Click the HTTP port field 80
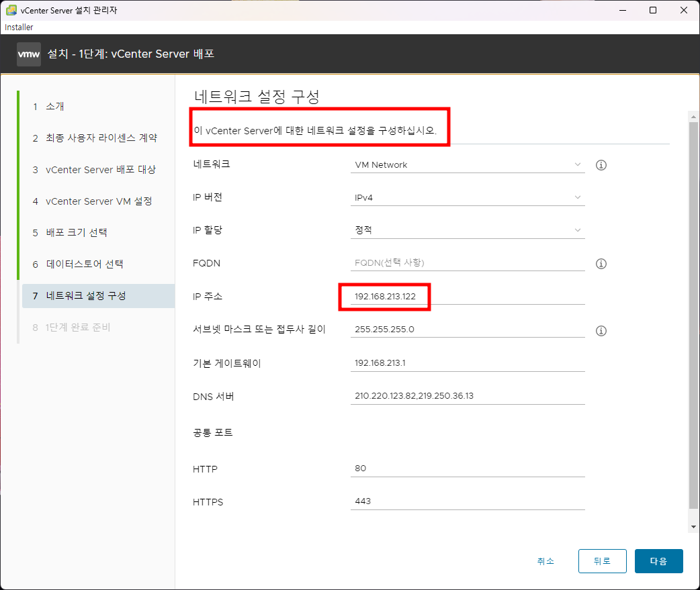The width and height of the screenshot is (700, 590). (x=468, y=469)
